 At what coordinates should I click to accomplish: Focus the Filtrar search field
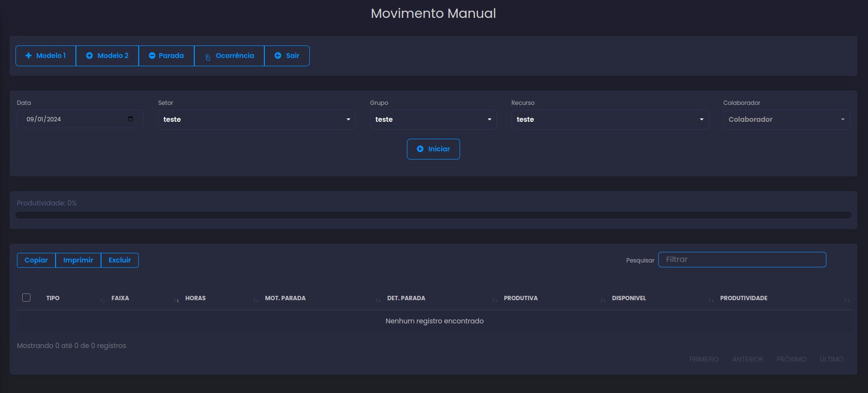tap(742, 260)
